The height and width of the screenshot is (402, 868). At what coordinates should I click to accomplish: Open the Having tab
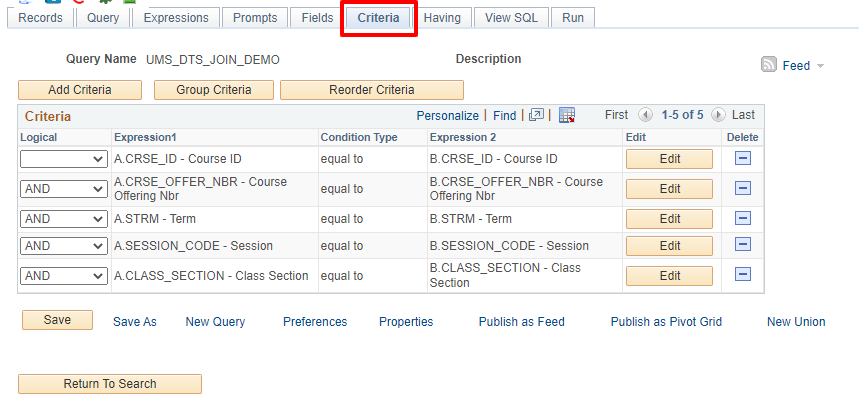(442, 18)
